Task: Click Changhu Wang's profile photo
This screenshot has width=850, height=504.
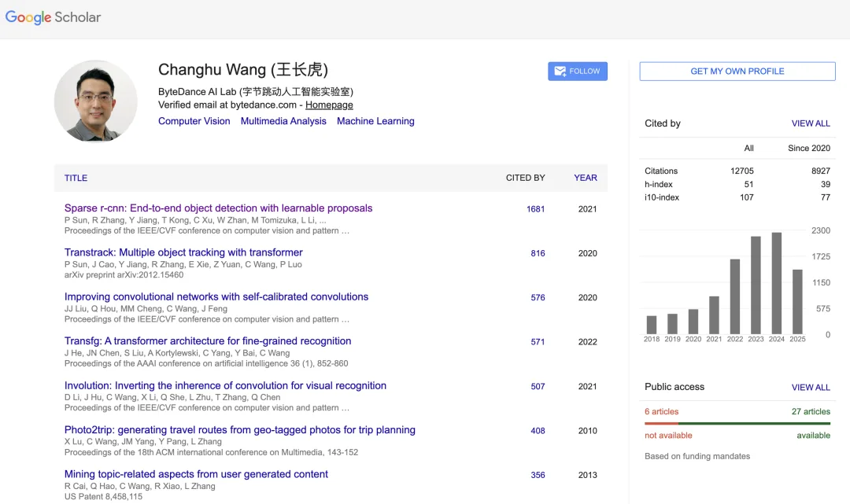Action: point(95,101)
